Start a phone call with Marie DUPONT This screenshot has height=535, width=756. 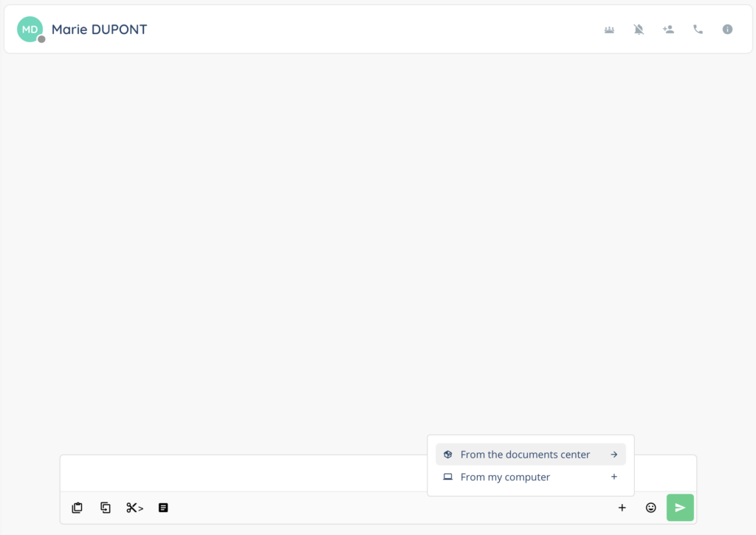click(698, 30)
